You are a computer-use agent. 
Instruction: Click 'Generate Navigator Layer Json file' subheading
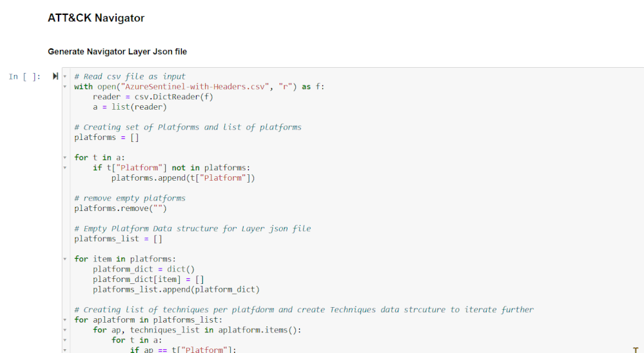[117, 52]
